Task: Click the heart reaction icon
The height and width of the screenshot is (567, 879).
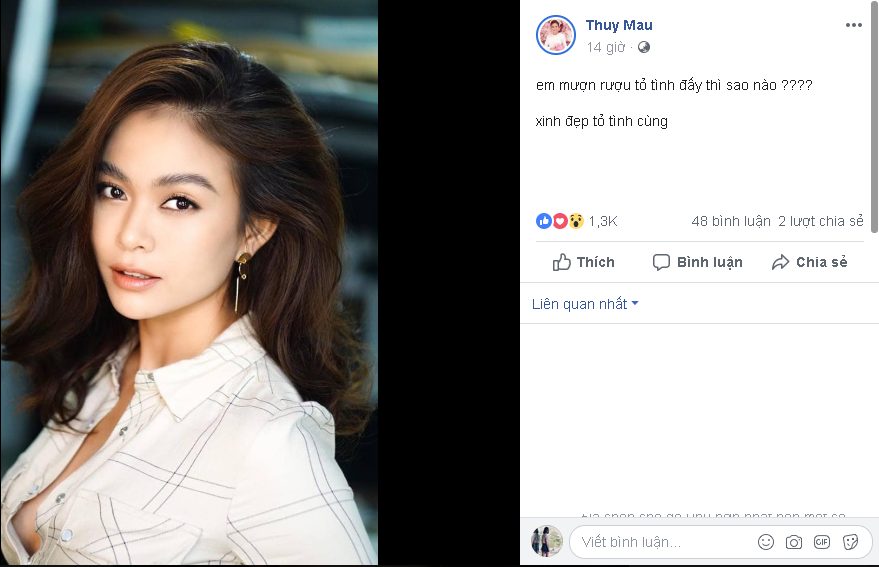Action: pos(560,221)
